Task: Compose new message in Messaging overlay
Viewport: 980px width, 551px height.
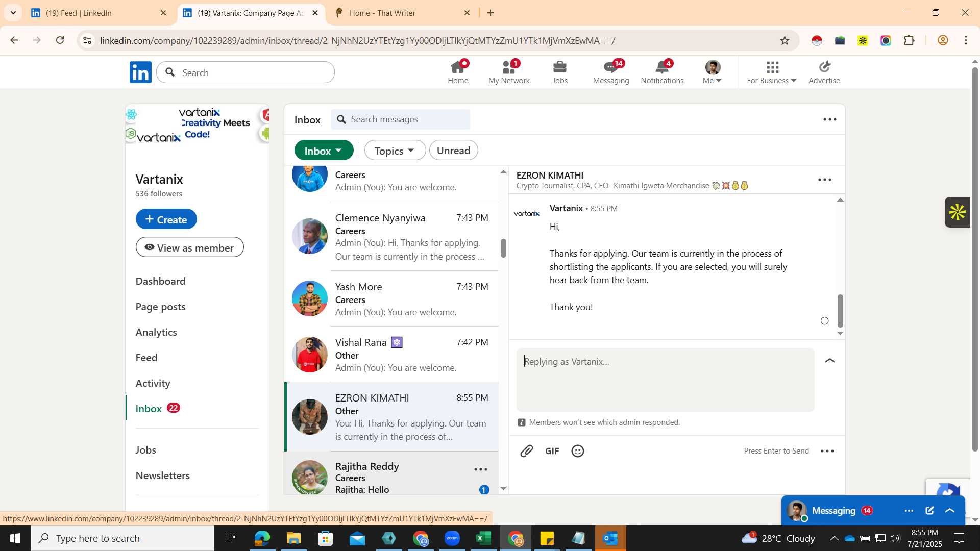Action: click(929, 511)
